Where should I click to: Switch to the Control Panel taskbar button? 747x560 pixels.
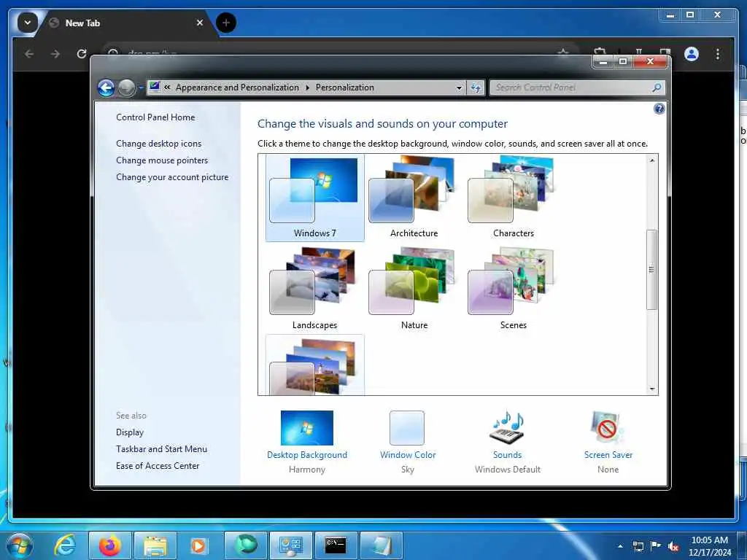coord(290,545)
